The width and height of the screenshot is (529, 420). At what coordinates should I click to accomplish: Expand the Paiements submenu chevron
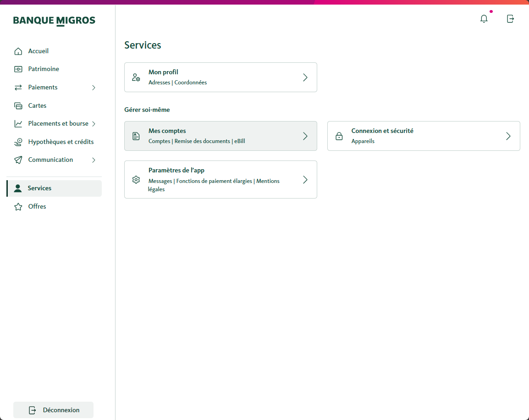pyautogui.click(x=94, y=88)
